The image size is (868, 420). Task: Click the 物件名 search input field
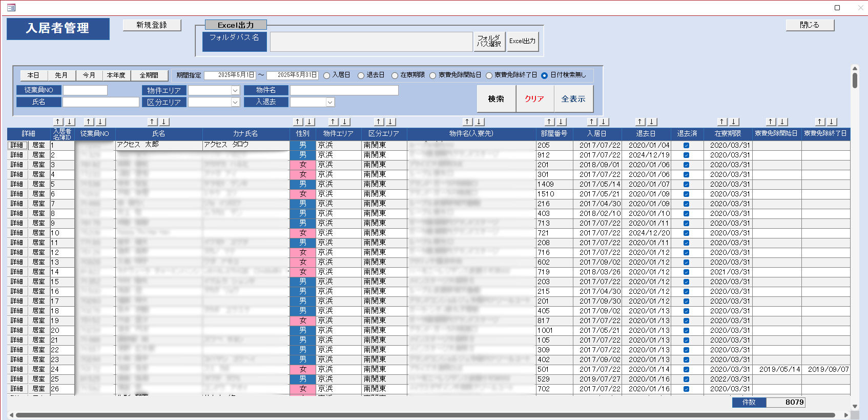[344, 90]
